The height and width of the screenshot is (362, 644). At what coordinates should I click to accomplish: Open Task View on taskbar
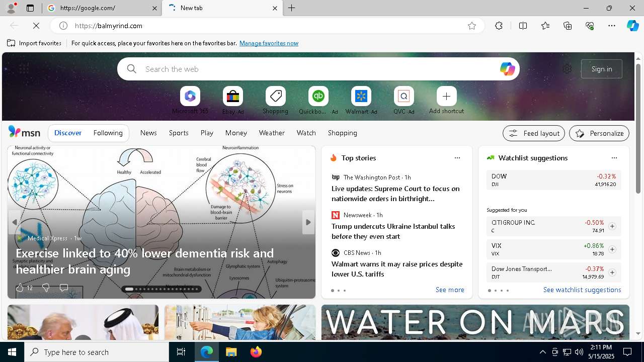(x=181, y=352)
